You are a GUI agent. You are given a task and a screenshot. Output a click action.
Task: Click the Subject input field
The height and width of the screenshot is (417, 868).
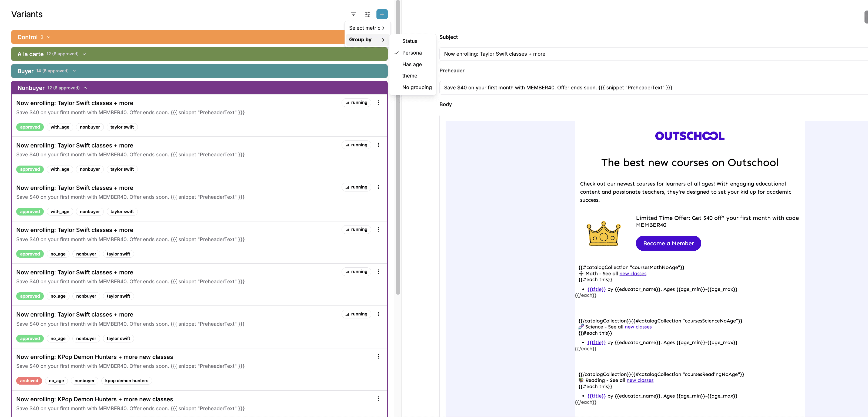pos(640,54)
